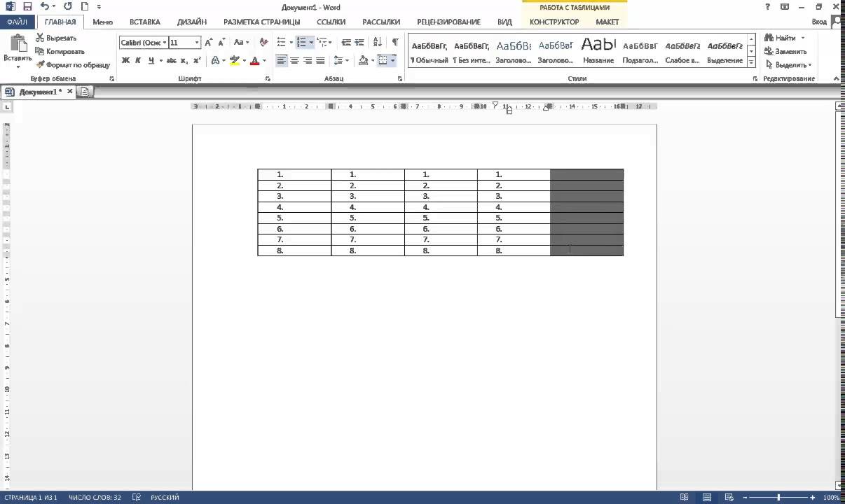
Task: Copy selection with Копировать
Action: [x=60, y=51]
